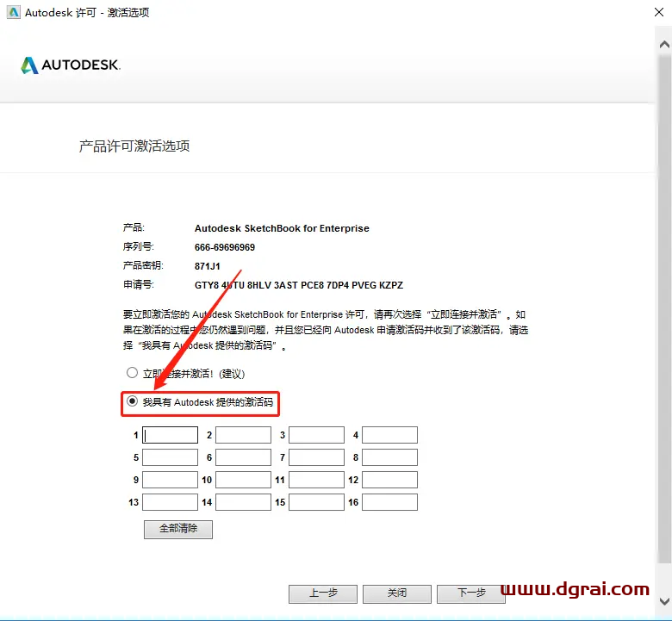Image resolution: width=672 pixels, height=621 pixels.
Task: Click activation code field 12
Action: click(390, 480)
